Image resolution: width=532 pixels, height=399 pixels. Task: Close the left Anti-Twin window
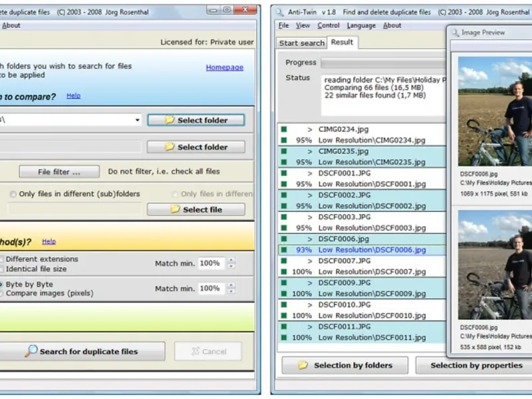[x=245, y=10]
